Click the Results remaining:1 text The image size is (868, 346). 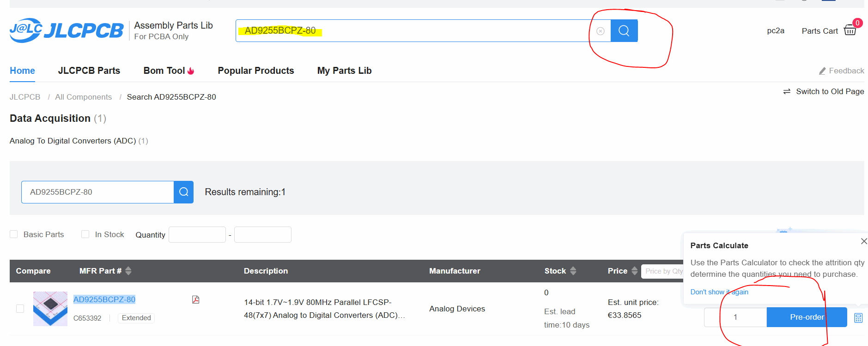pos(245,192)
